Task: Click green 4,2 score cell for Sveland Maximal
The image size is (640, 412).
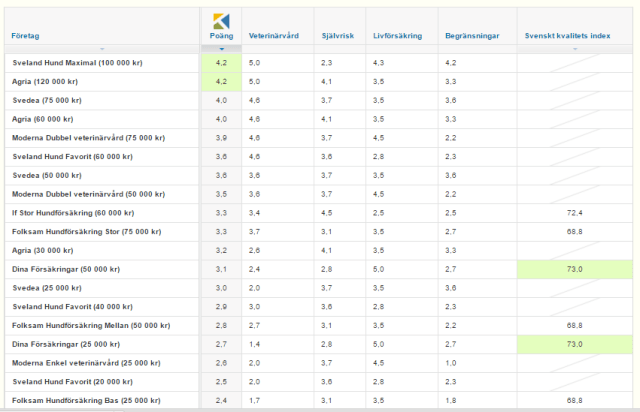Action: coord(221,62)
